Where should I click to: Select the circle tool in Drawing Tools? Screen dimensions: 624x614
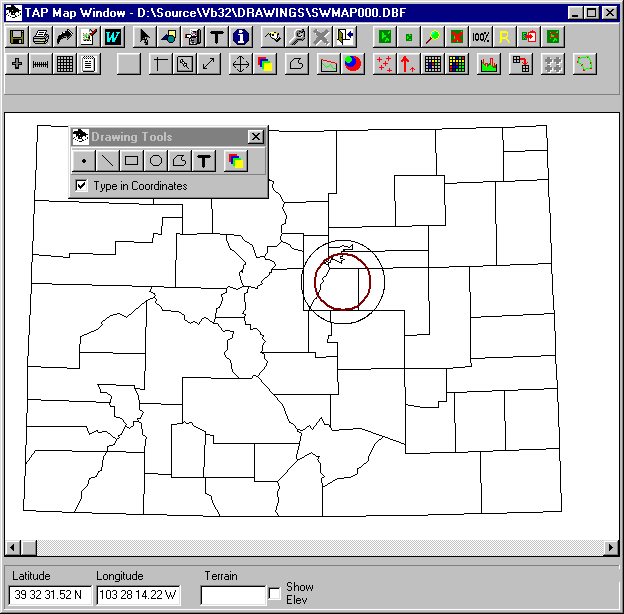point(156,161)
